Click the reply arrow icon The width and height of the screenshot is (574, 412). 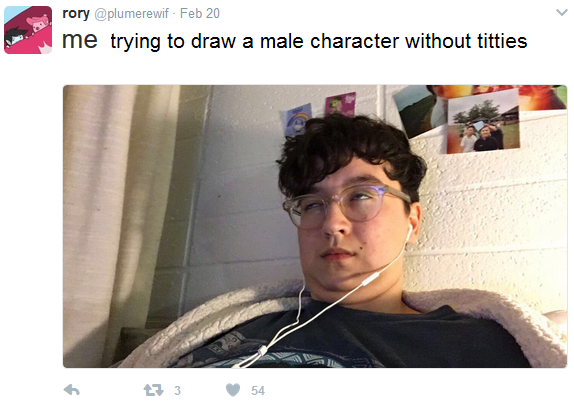pyautogui.click(x=72, y=390)
